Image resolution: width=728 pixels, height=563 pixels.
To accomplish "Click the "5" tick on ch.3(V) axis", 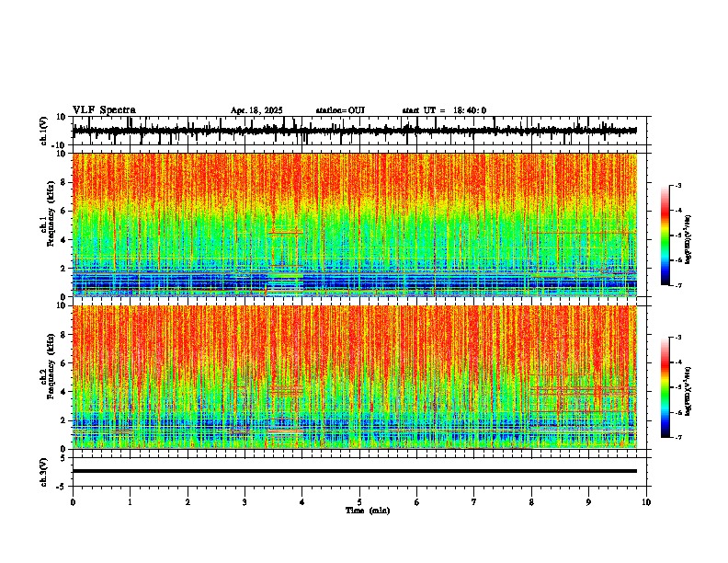I will point(64,457).
